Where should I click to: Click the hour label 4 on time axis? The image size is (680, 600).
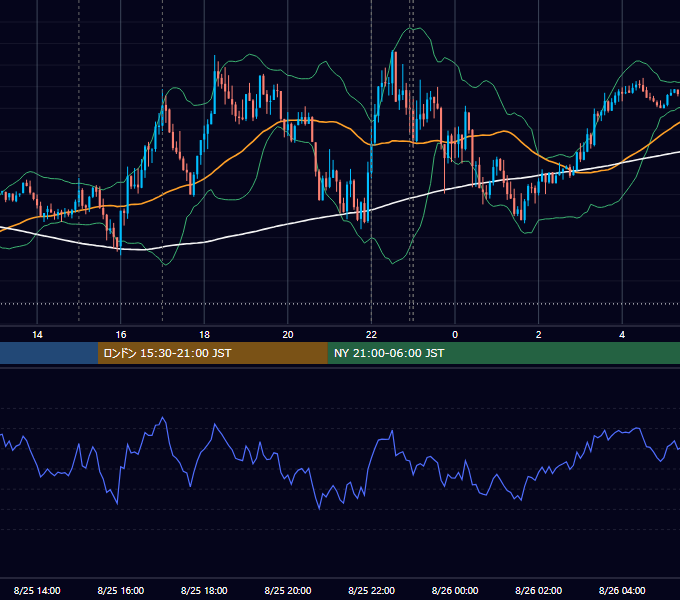click(622, 335)
